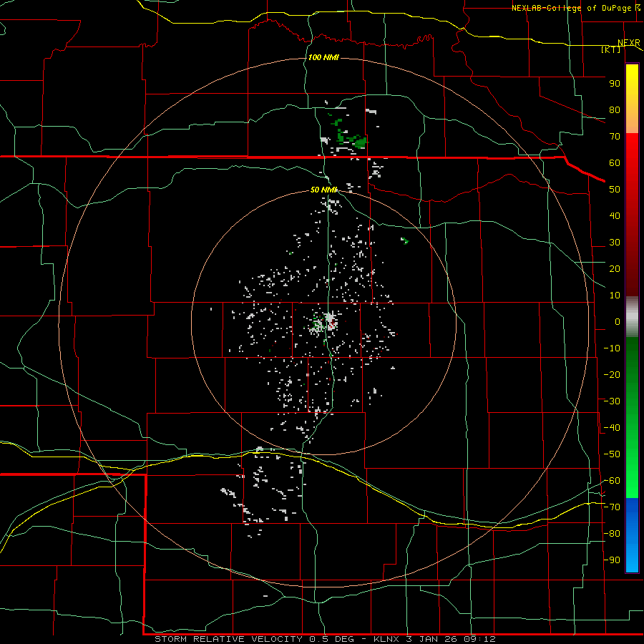The height and width of the screenshot is (644, 644).
Task: Click the -90 scale label
Action: (x=612, y=560)
